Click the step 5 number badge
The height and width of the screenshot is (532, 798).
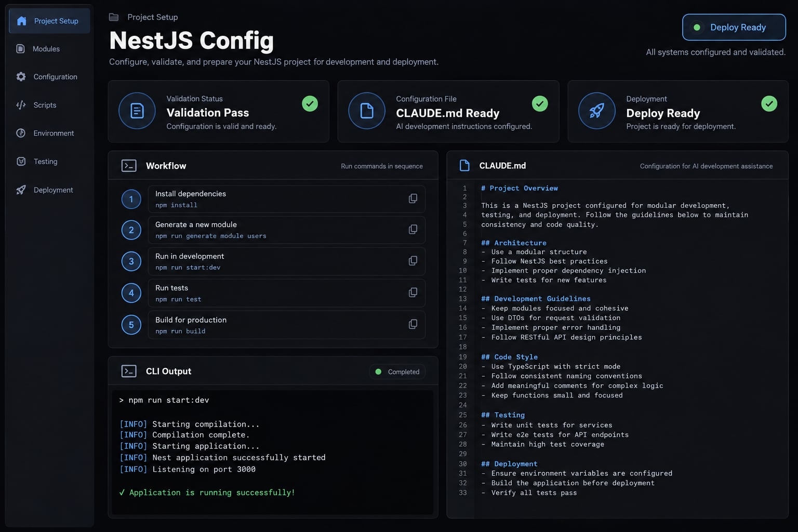point(131,325)
